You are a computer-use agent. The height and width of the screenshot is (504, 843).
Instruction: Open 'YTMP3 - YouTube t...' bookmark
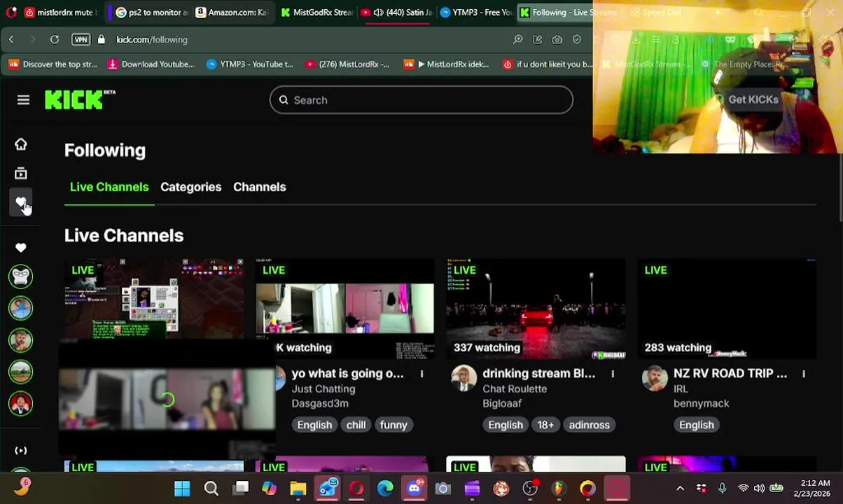tap(250, 64)
